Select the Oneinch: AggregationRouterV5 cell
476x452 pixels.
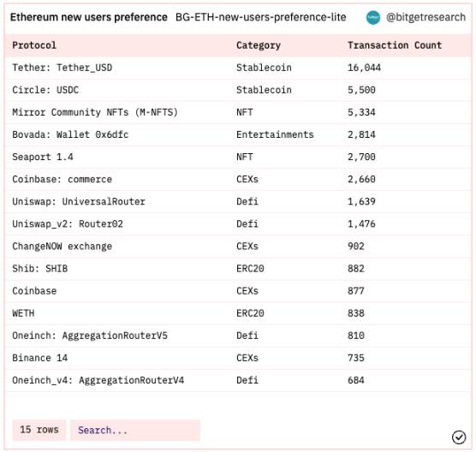90,336
